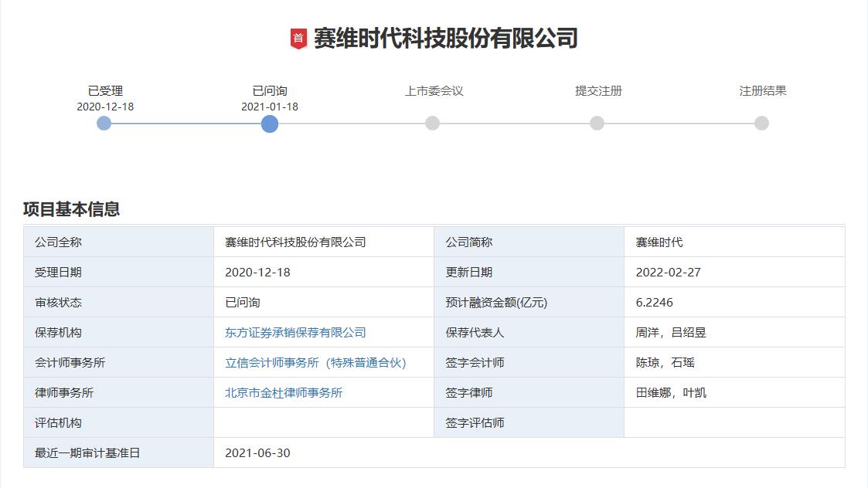Image resolution: width=868 pixels, height=488 pixels.
Task: Click the 已问询 stage label in timeline
Action: [x=270, y=91]
